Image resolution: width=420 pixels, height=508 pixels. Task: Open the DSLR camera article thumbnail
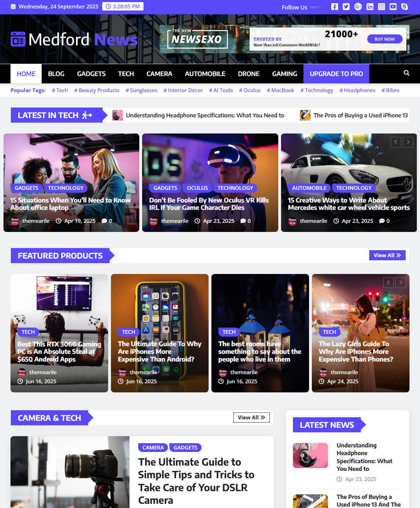click(70, 472)
